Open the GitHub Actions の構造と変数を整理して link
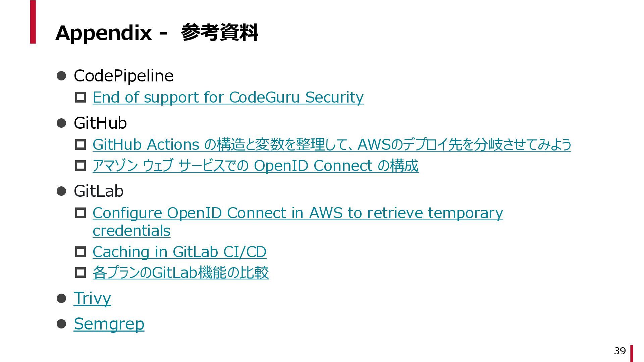Image resolution: width=644 pixels, height=362 pixels. [332, 145]
